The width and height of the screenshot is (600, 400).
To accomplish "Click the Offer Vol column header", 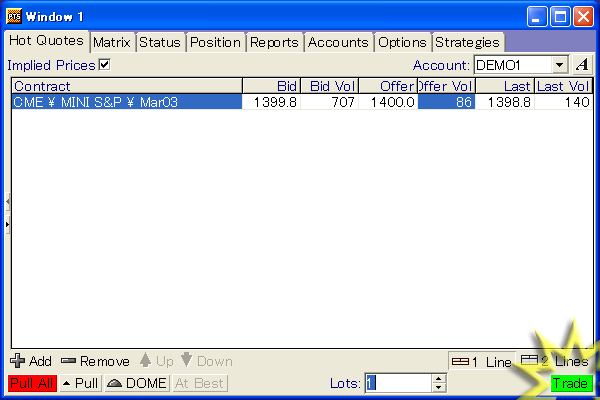I will 446,86.
